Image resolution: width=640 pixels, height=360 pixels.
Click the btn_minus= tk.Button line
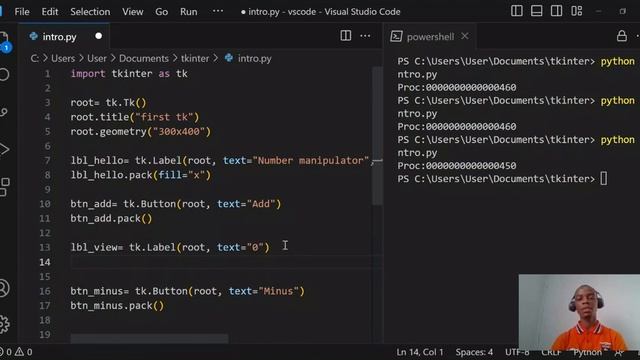(x=187, y=291)
